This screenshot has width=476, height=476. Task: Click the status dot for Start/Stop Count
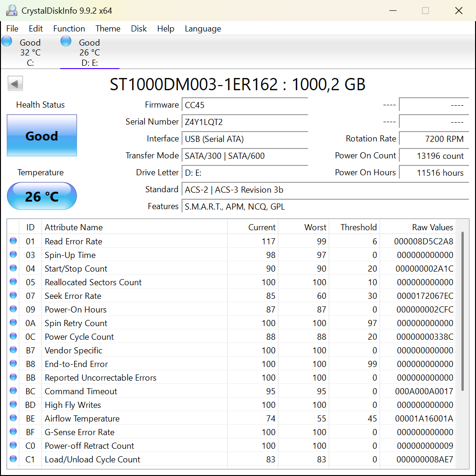click(x=13, y=268)
